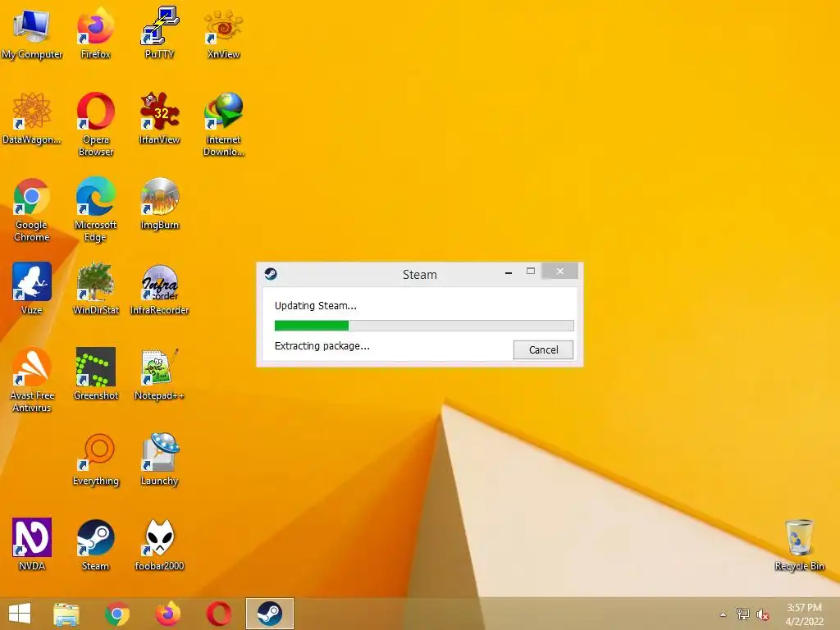Open the Windows Start button
840x630 pixels.
point(20,614)
